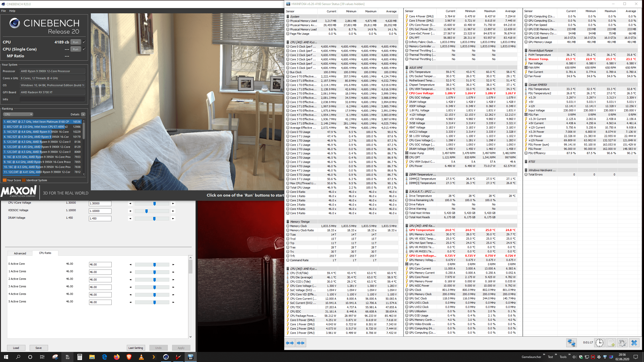Screen dimensions: 644x362
Task: Open the CPU ranking dropdown
Action: pos(18,114)
